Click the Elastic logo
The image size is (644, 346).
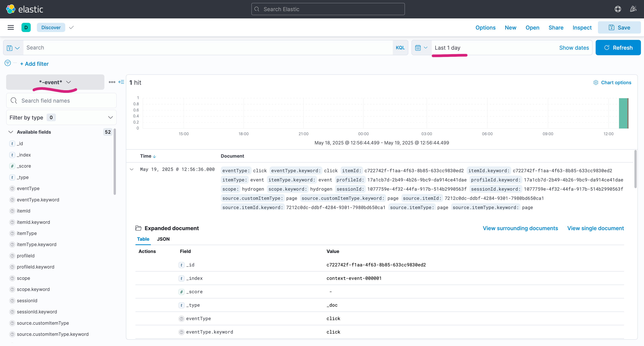pos(25,9)
